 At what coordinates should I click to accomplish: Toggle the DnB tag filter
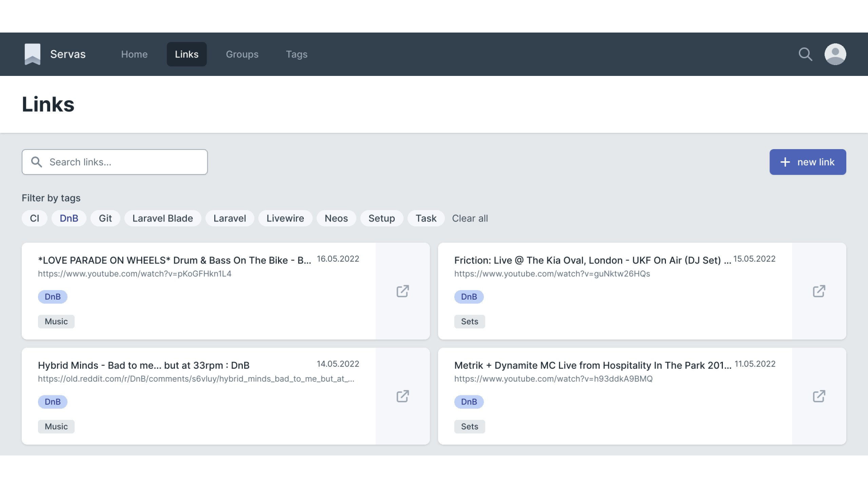pyautogui.click(x=69, y=218)
